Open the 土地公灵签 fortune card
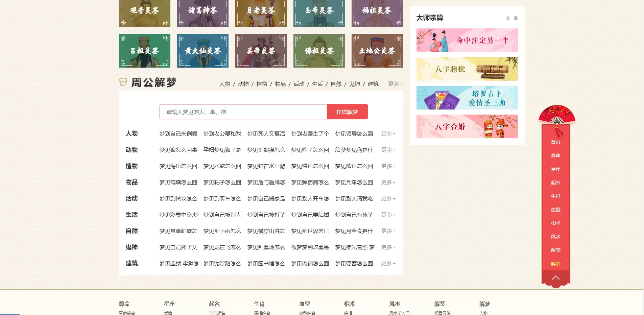 [x=377, y=51]
